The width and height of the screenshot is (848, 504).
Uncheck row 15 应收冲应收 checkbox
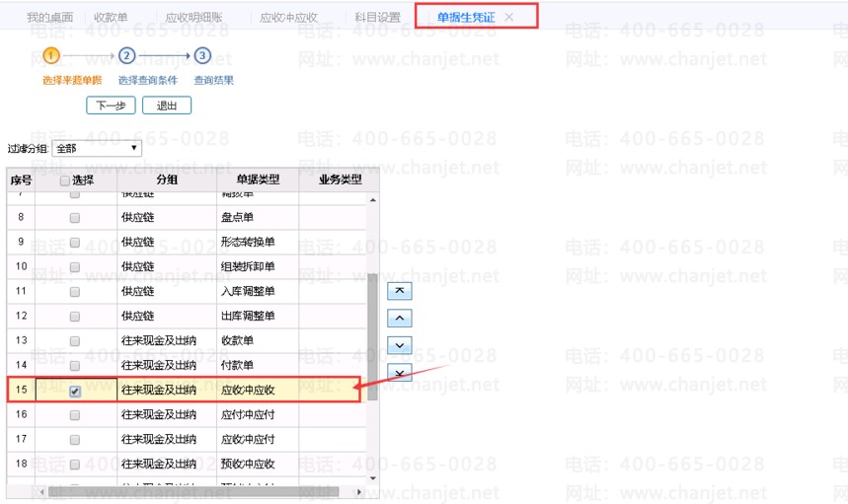click(x=75, y=392)
